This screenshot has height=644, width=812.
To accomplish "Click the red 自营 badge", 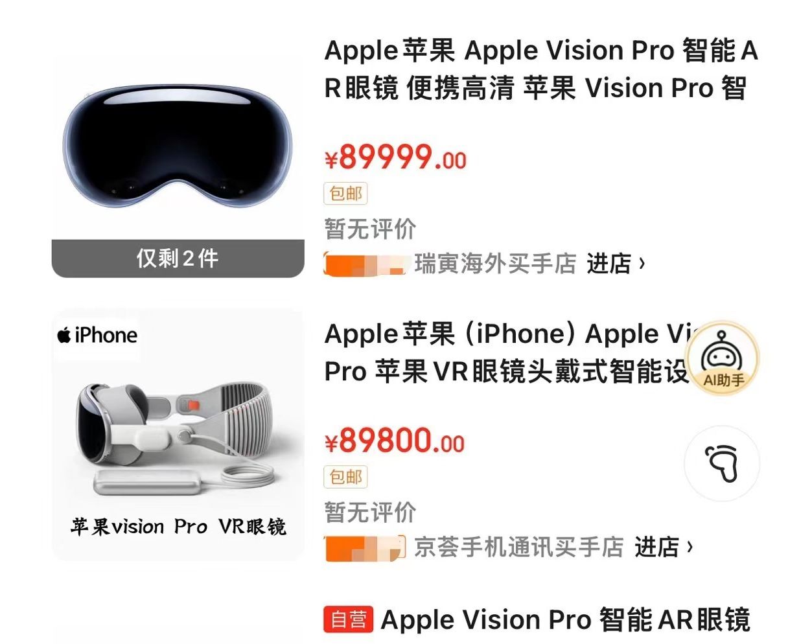I will 349,619.
